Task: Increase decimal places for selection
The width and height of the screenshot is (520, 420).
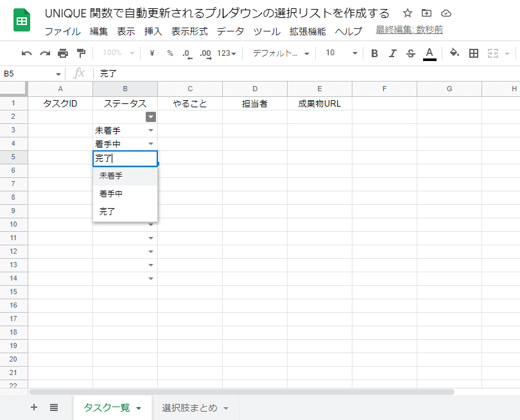Action: pyautogui.click(x=205, y=53)
